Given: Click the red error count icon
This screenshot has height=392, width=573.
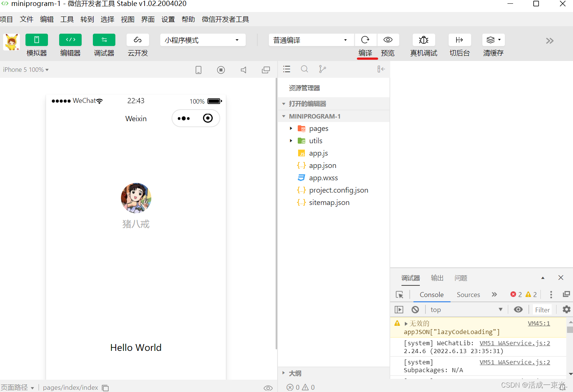Looking at the screenshot, I should [513, 294].
